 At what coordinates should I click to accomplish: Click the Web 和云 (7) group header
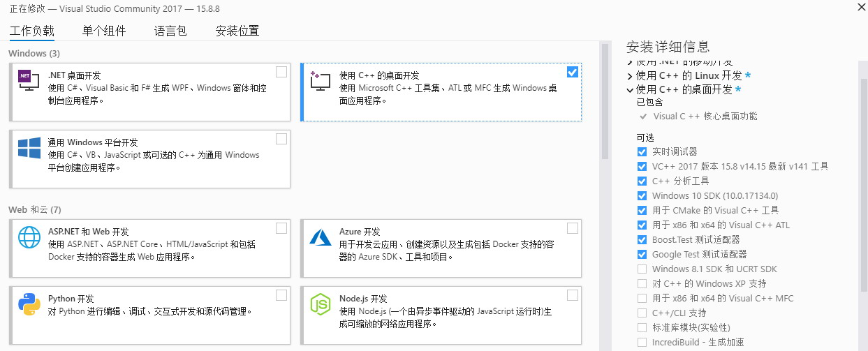pos(35,209)
